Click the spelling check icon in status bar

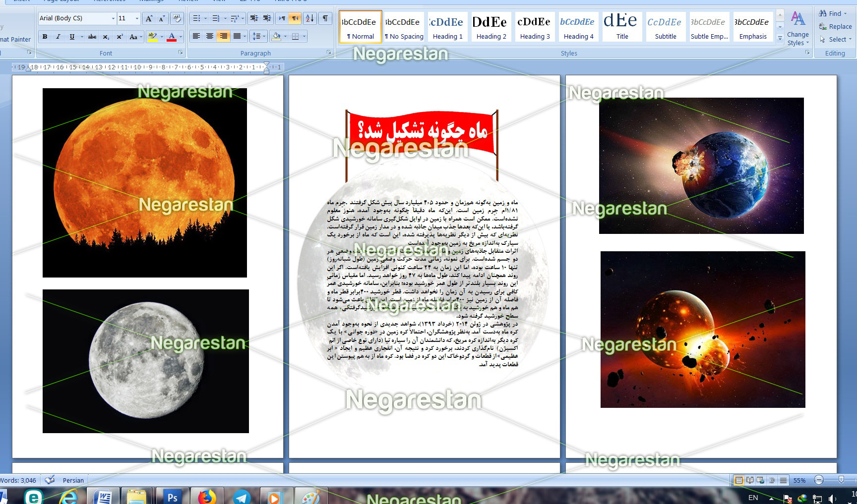(50, 480)
